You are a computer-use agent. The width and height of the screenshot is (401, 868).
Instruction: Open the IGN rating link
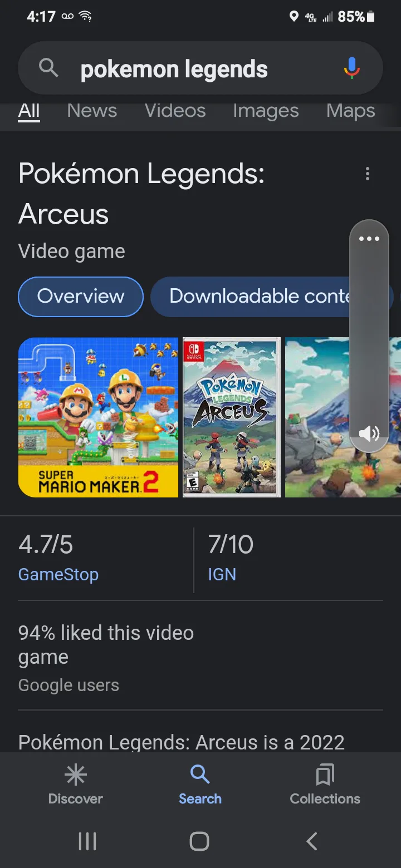pos(222,574)
